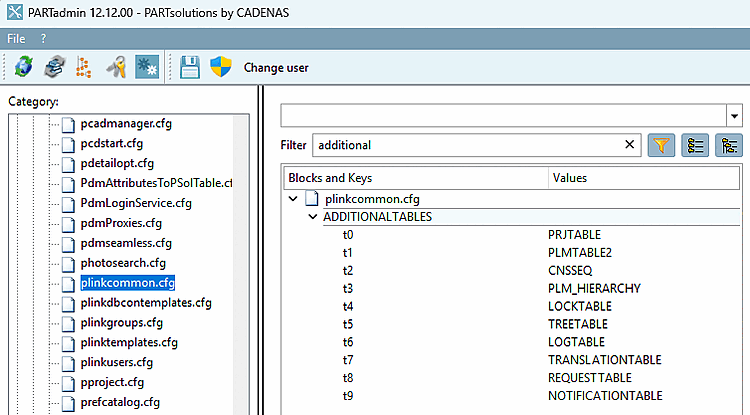Click the PRJTABLE value

[x=574, y=235]
